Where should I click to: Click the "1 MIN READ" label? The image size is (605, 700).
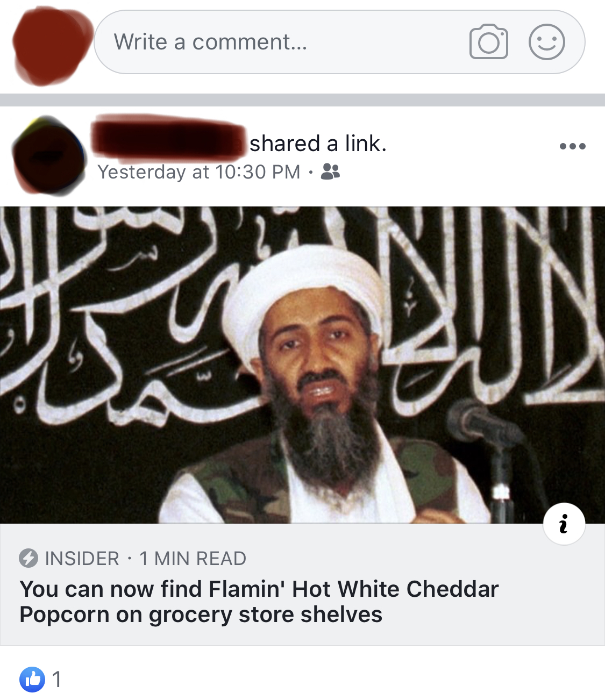[x=193, y=559]
